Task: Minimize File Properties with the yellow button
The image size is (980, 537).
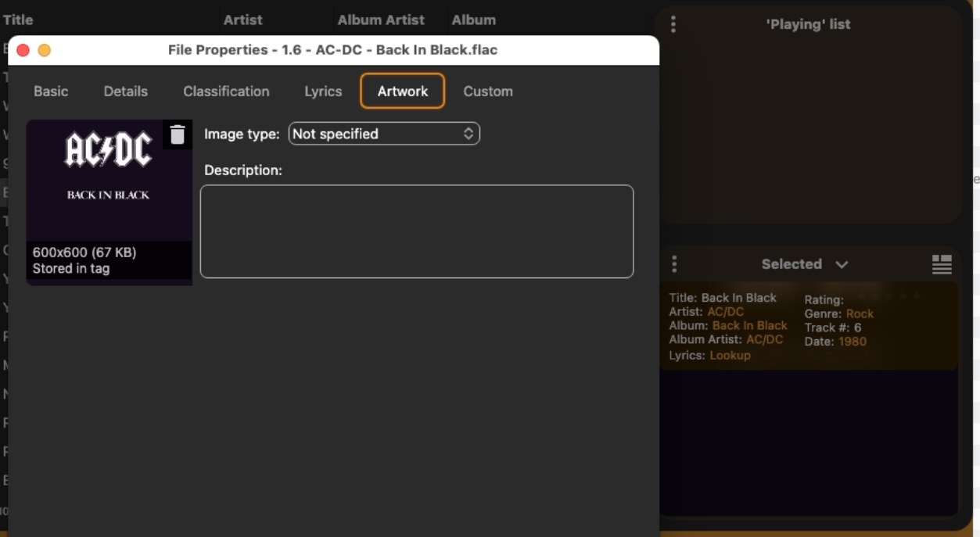Action: 45,50
